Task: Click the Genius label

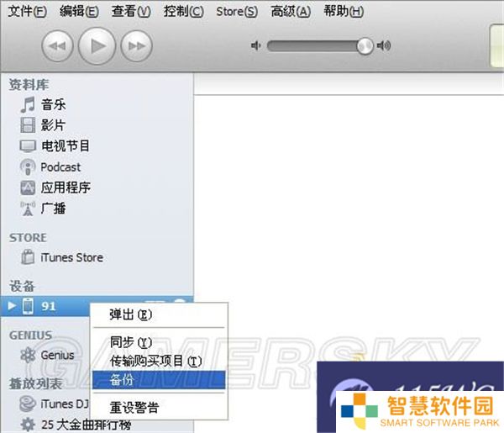Action: (x=57, y=355)
